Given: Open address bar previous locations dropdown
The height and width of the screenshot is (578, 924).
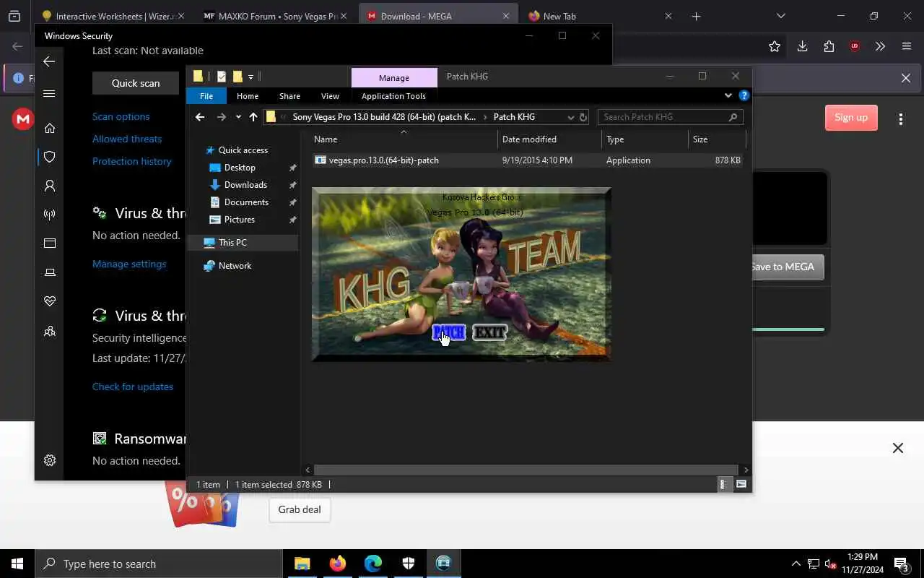Looking at the screenshot, I should click(570, 117).
